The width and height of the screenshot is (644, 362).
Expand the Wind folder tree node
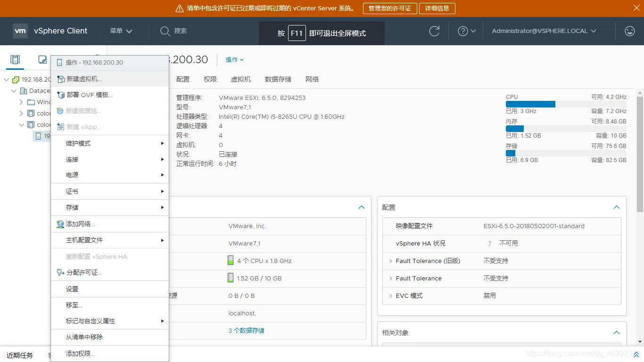(x=21, y=102)
